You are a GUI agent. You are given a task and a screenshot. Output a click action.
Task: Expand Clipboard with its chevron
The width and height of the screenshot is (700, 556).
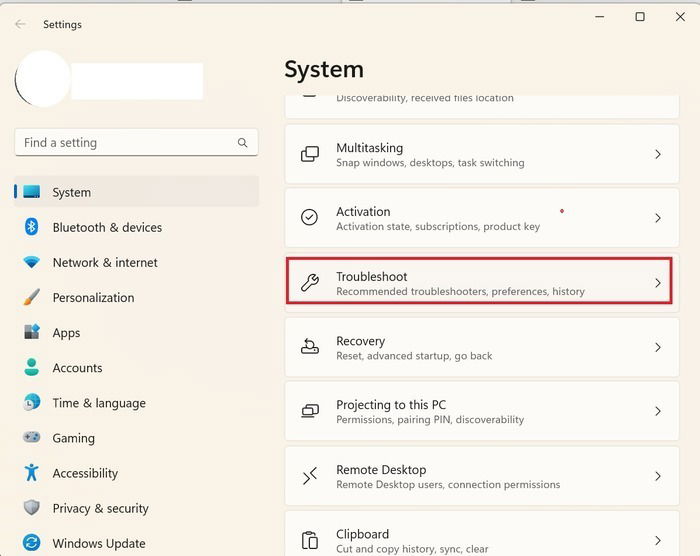(658, 541)
